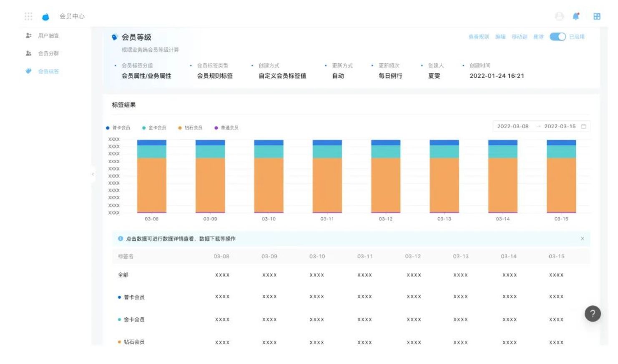Screen dimensions: 618x364
Task: Toggle 普卡会员 series in chart legend
Action: tap(118, 128)
